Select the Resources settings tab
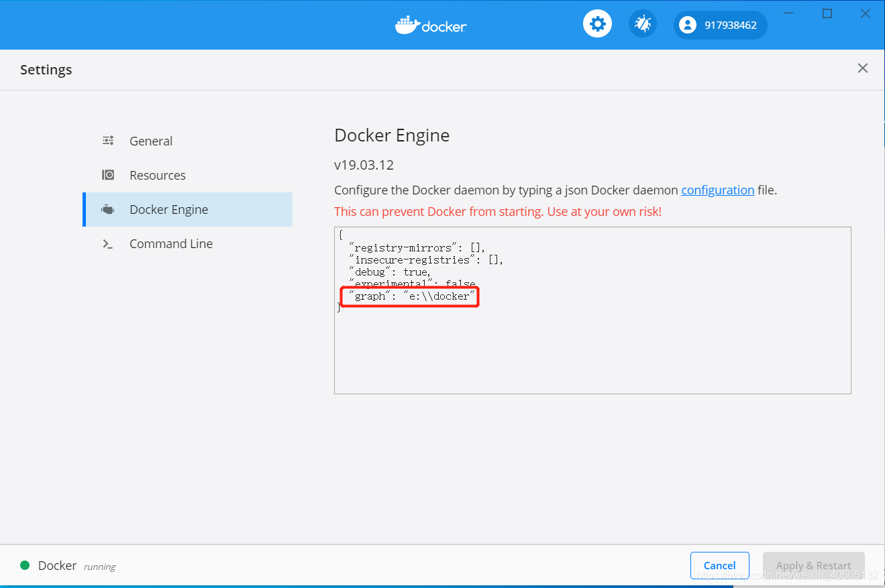Viewport: 885px width, 588px height. tap(188, 175)
